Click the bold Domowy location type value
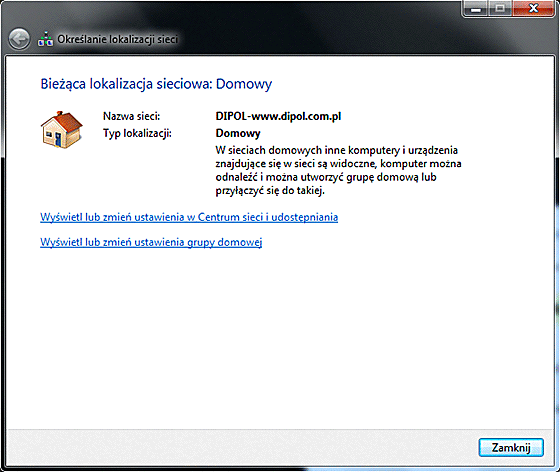This screenshot has width=560, height=472. pyautogui.click(x=238, y=133)
